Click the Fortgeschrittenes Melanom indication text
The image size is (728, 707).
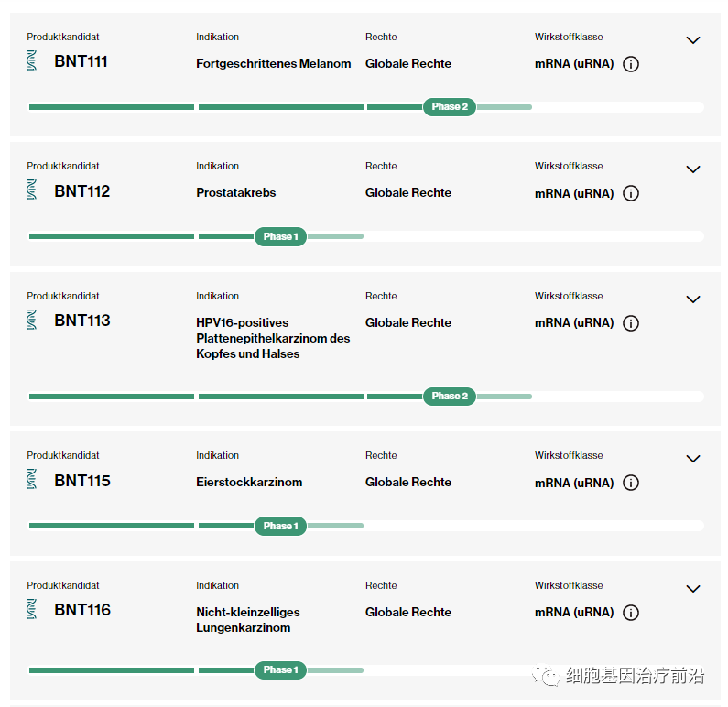pos(273,64)
